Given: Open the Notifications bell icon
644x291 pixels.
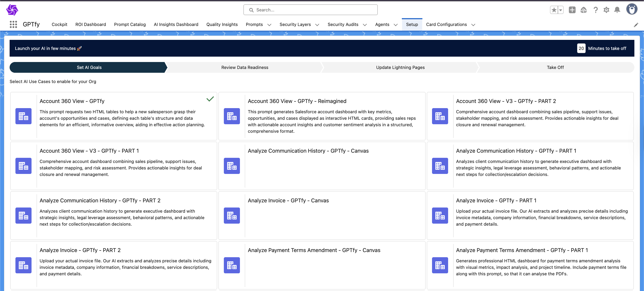Looking at the screenshot, I should [617, 10].
